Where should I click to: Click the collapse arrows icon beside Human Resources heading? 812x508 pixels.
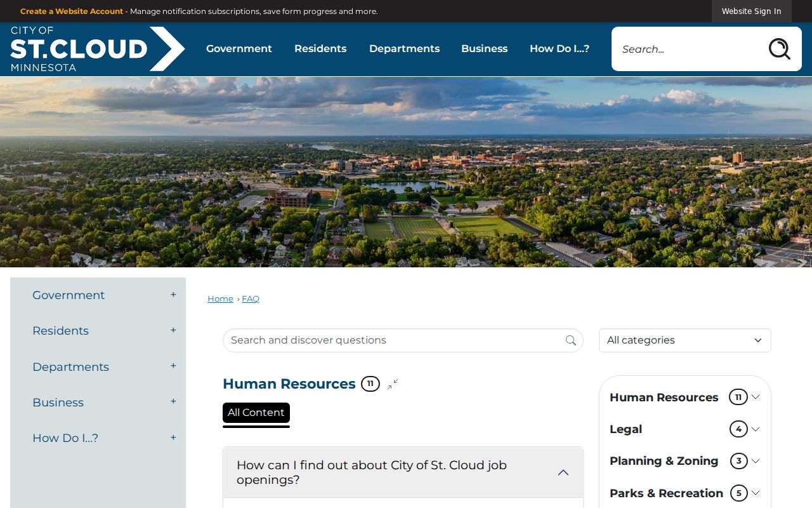pos(393,384)
